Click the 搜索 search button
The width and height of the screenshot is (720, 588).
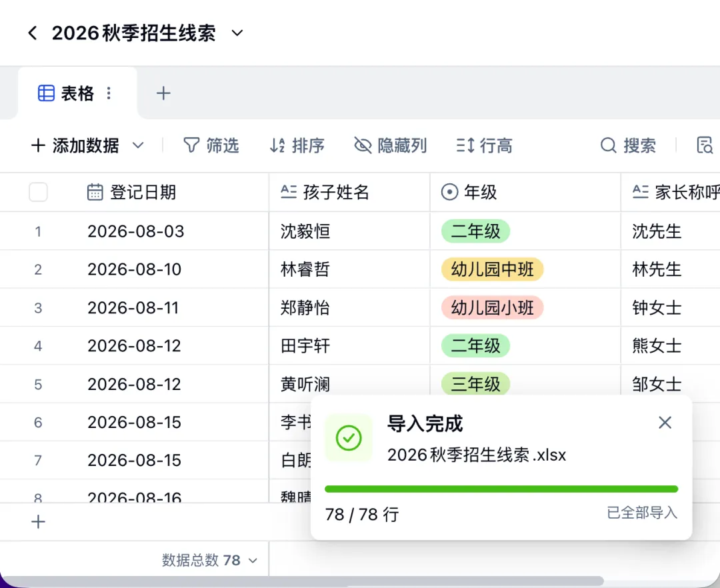click(x=628, y=145)
